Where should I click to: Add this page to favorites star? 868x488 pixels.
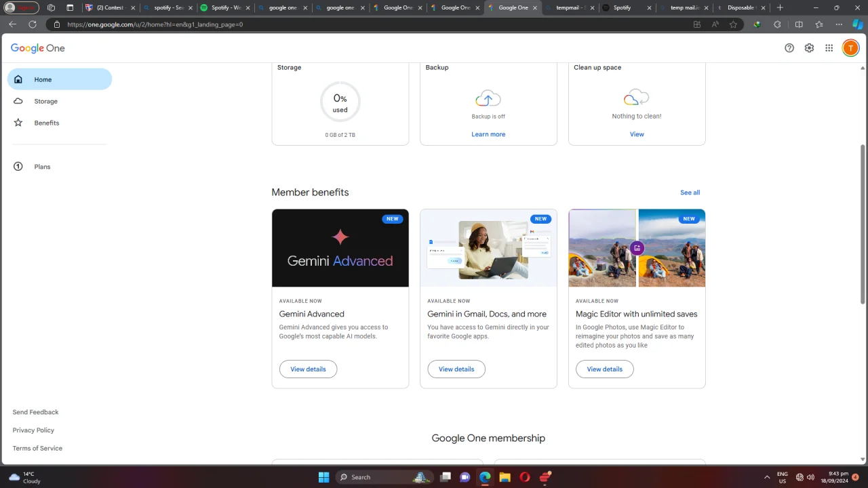point(733,24)
